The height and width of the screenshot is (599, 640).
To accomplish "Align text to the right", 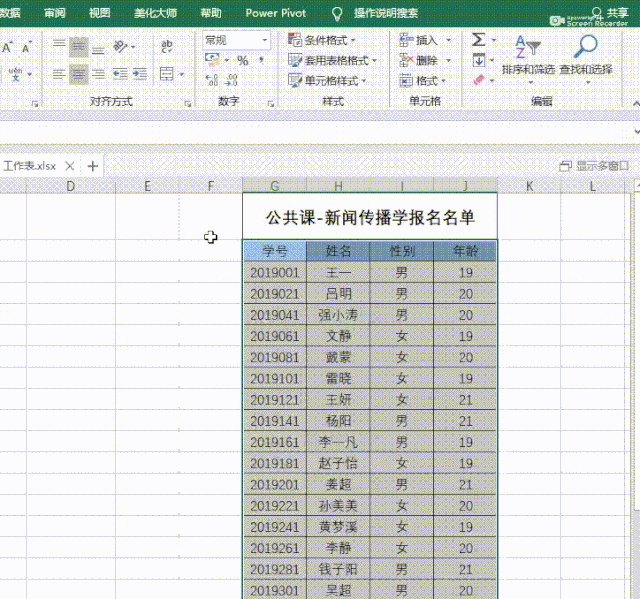I will tap(98, 74).
